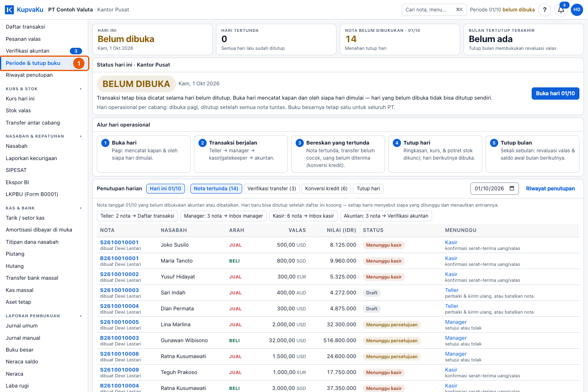The image size is (588, 392).
Task: Click the 01/10/2026 date input
Action: point(494,189)
